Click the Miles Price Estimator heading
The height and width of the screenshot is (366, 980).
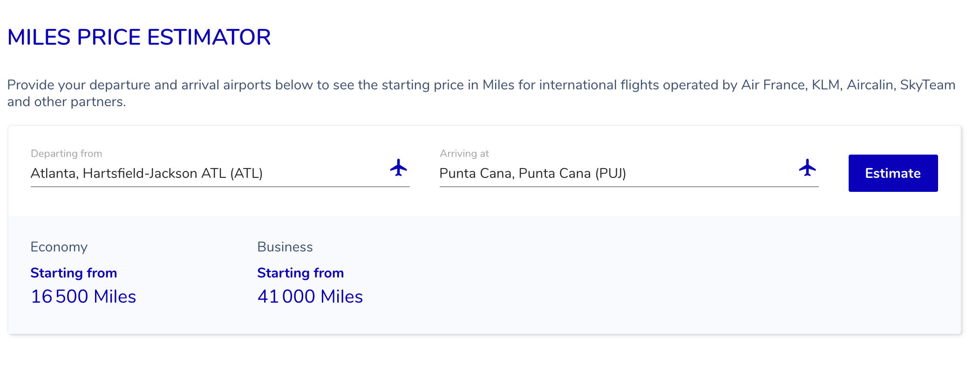point(139,37)
